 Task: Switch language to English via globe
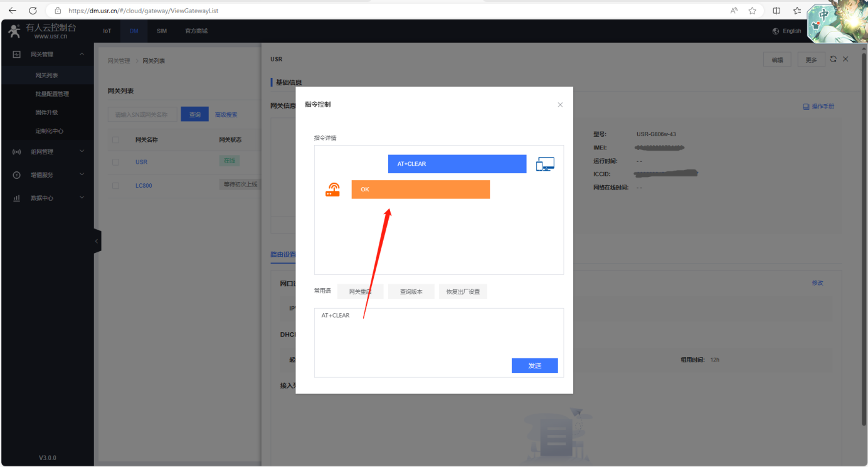pyautogui.click(x=787, y=31)
